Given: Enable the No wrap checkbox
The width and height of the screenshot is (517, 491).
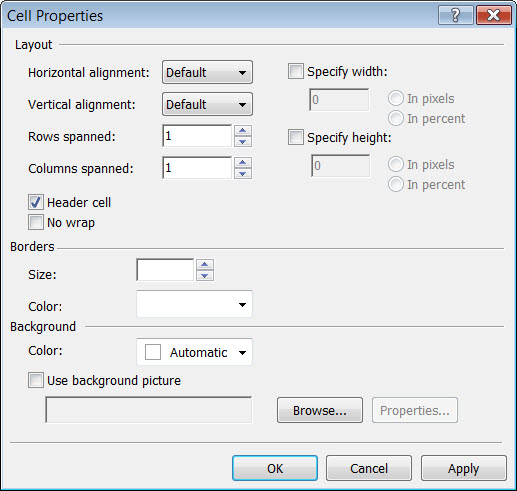Looking at the screenshot, I should coord(36,222).
